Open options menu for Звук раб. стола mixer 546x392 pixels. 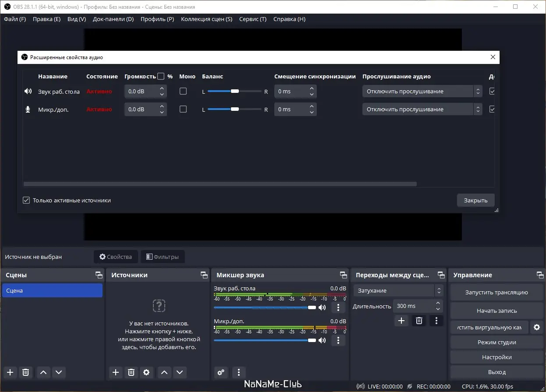tap(338, 307)
